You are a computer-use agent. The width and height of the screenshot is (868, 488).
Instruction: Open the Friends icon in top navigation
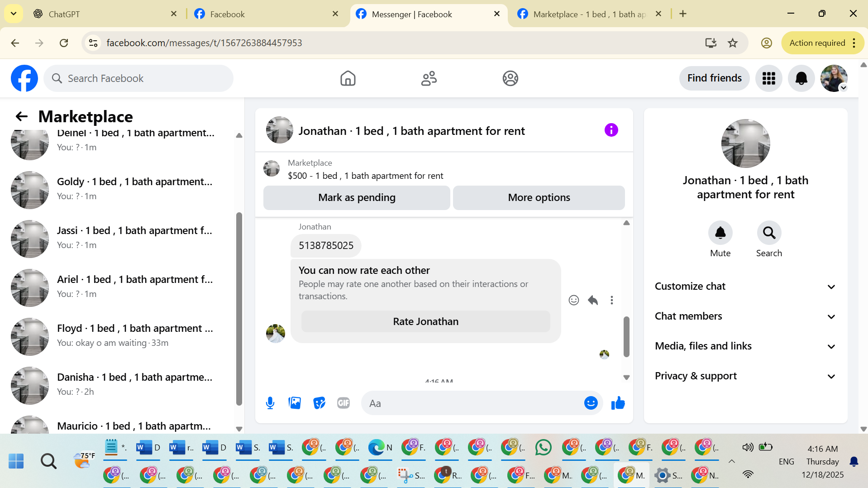pos(429,78)
